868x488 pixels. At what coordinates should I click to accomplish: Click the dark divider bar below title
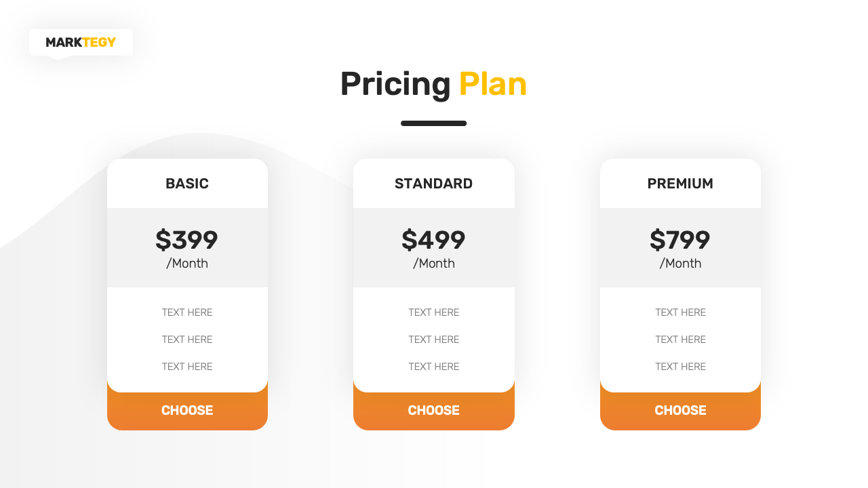click(433, 123)
